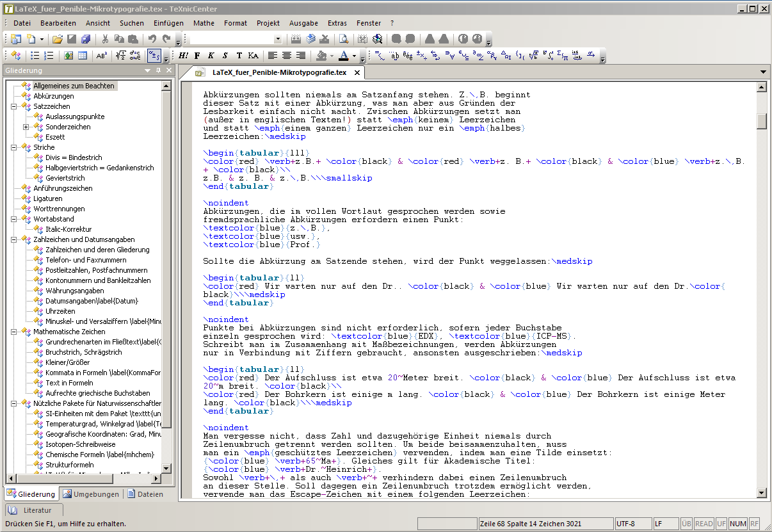The width and height of the screenshot is (772, 532).
Task: Toggle italic formatting with K button
Action: tap(211, 56)
